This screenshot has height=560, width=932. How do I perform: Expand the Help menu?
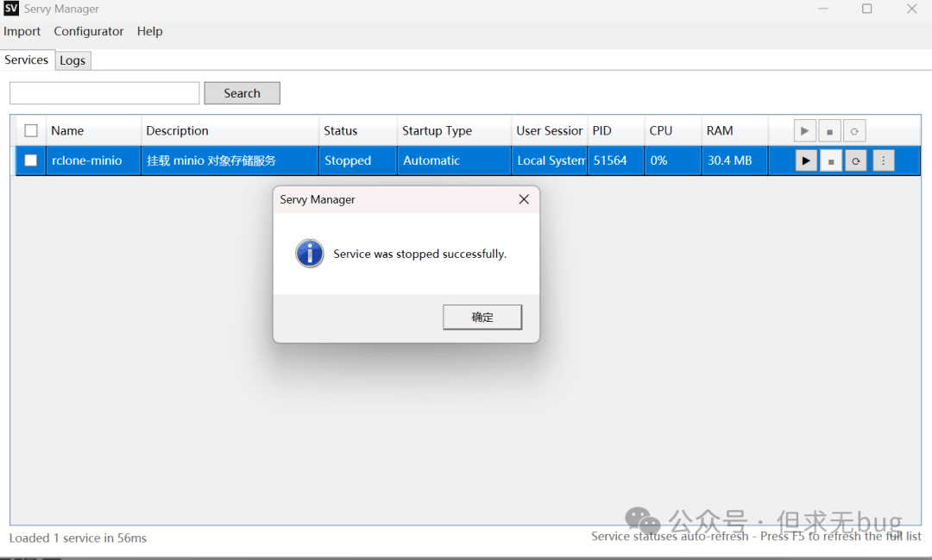point(150,31)
